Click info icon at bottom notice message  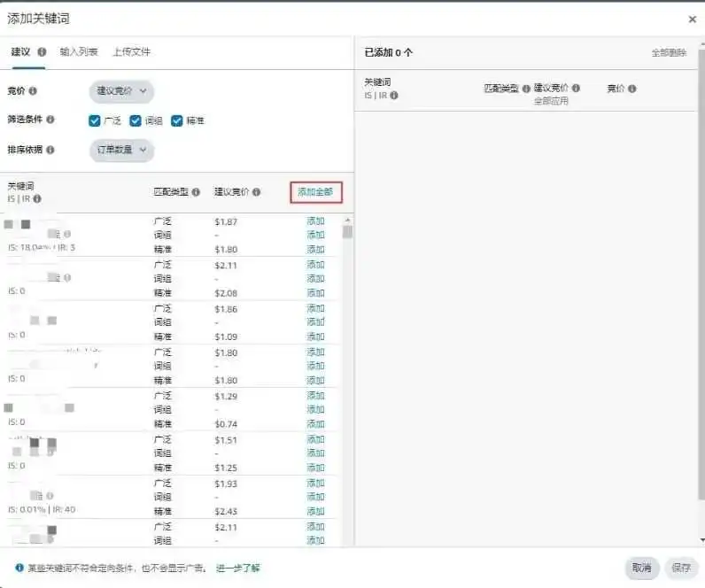pyautogui.click(x=19, y=568)
